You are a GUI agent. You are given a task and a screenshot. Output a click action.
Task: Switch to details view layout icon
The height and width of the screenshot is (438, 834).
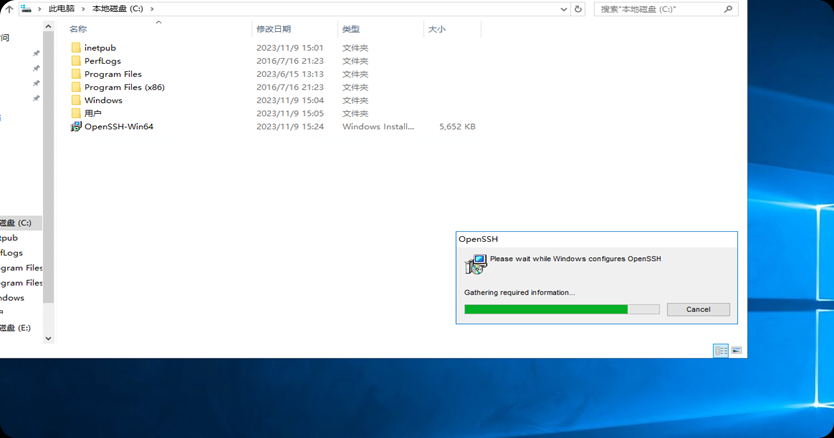pos(721,350)
